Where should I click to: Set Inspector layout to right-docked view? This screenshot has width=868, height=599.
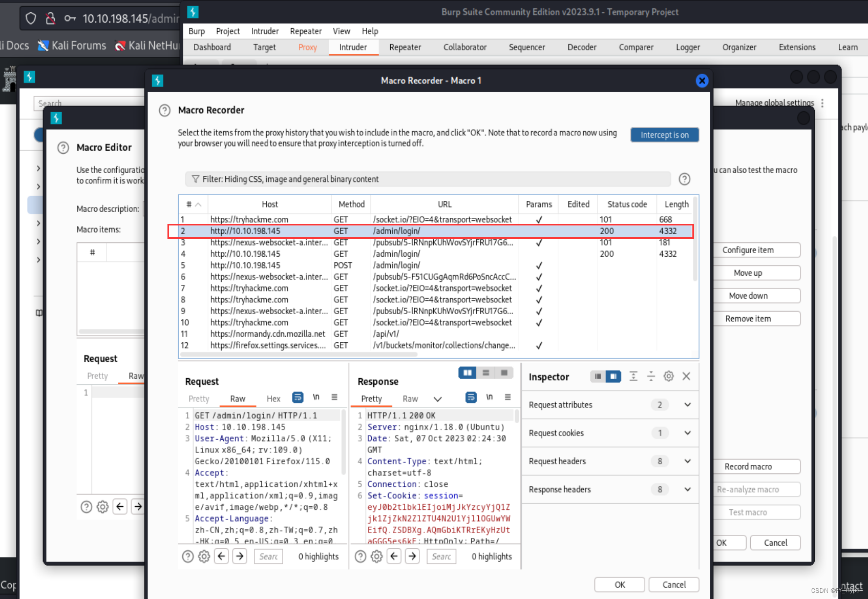click(613, 377)
